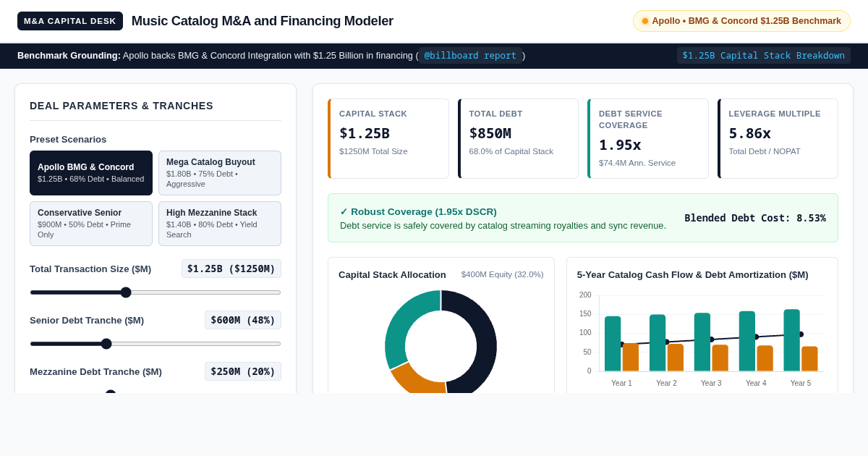868x456 pixels.
Task: Select the Total Debt $850M card
Action: click(x=518, y=138)
